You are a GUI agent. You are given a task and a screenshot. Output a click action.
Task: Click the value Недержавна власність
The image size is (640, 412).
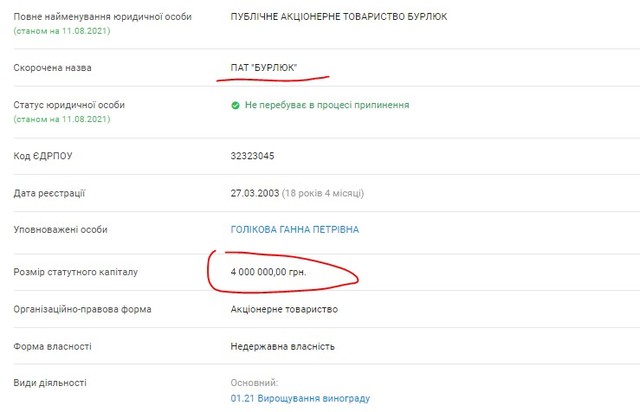tap(282, 346)
